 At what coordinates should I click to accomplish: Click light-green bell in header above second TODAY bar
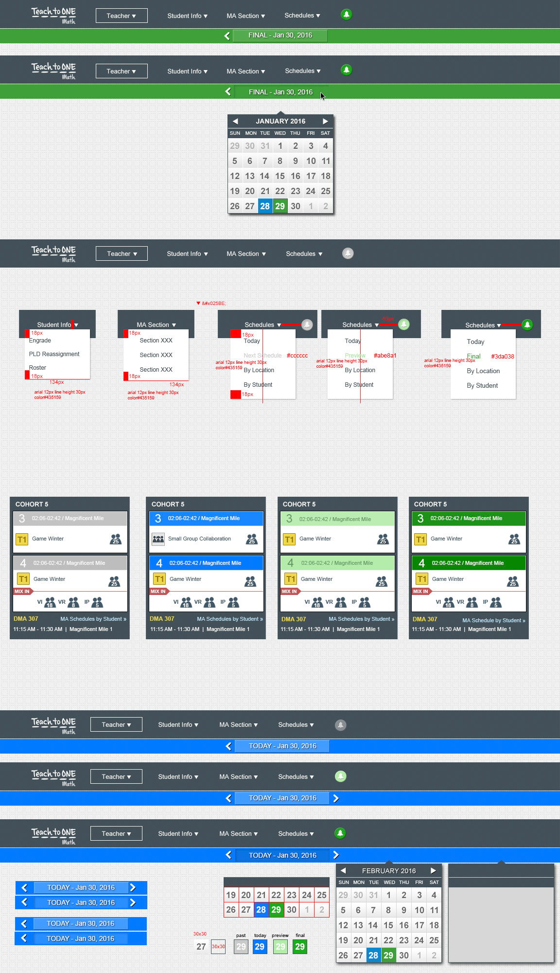pyautogui.click(x=341, y=776)
